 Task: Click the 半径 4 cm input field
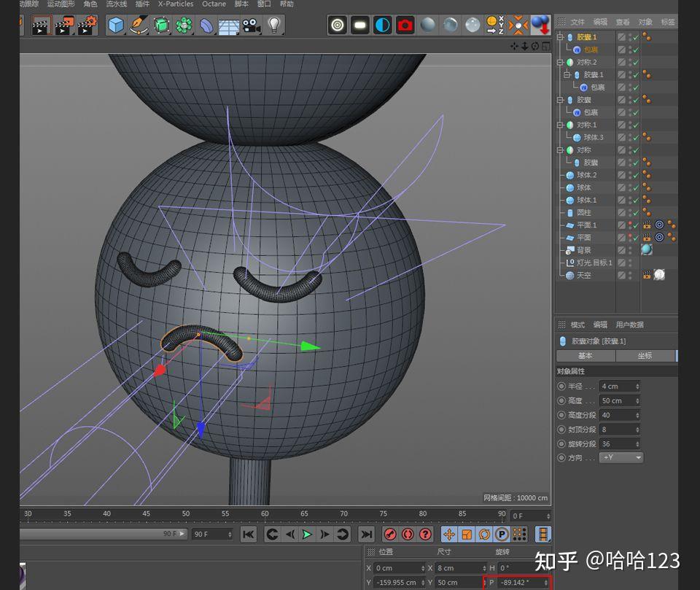(616, 387)
